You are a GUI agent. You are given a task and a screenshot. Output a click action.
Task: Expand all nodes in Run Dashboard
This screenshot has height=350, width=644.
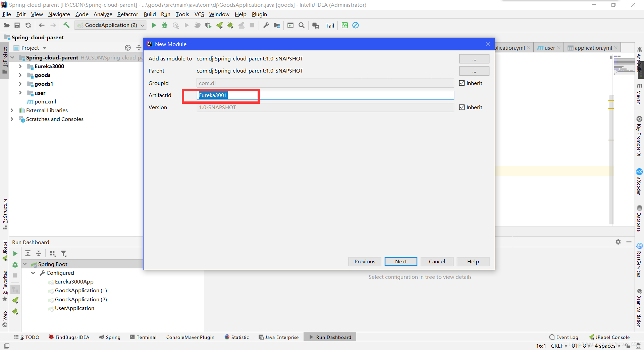point(28,254)
